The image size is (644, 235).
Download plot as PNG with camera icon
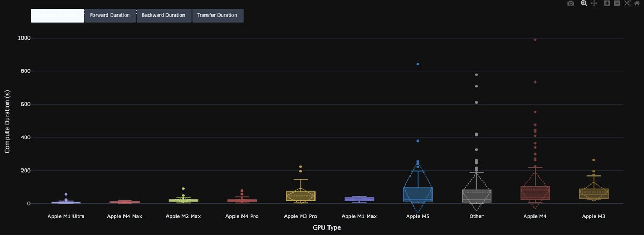(x=570, y=3)
